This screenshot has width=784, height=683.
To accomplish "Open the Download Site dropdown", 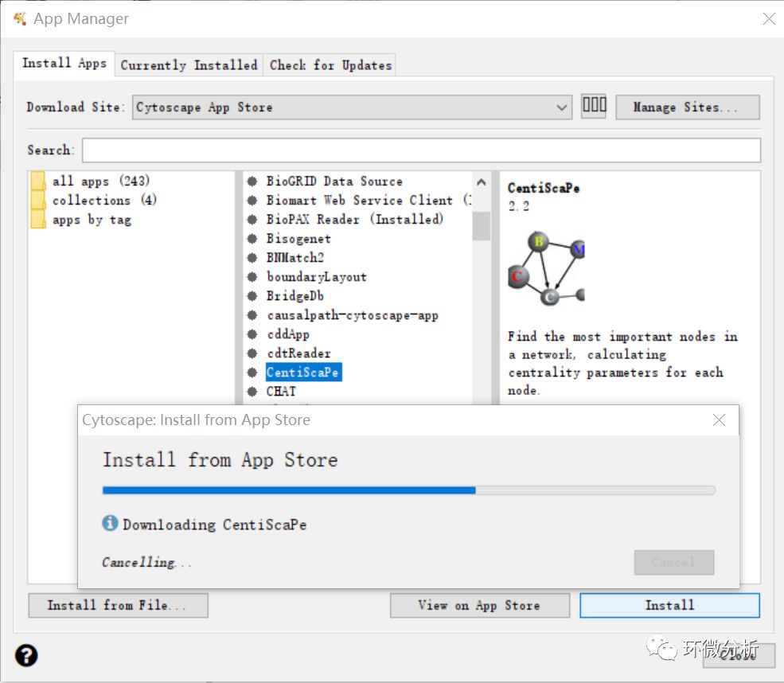I will click(x=352, y=107).
